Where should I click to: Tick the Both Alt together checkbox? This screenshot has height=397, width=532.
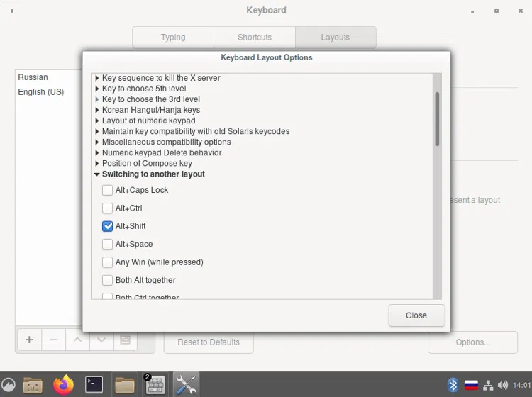108,280
